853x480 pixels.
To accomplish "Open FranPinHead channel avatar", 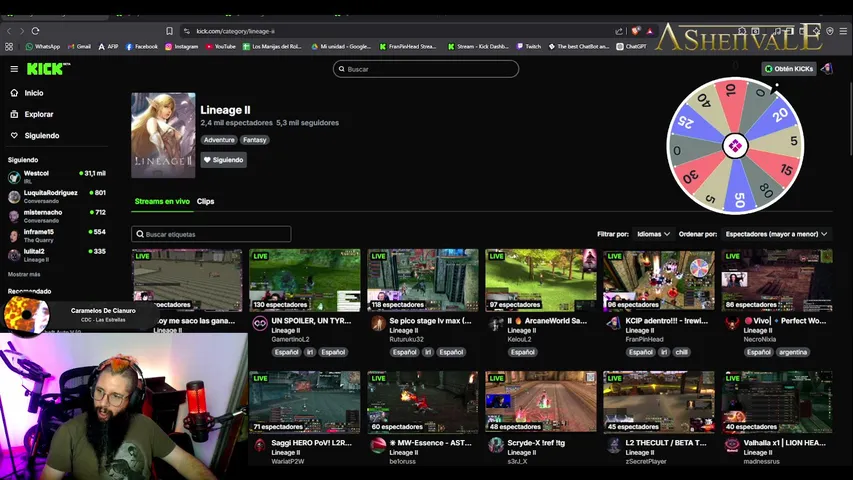I will pos(614,323).
